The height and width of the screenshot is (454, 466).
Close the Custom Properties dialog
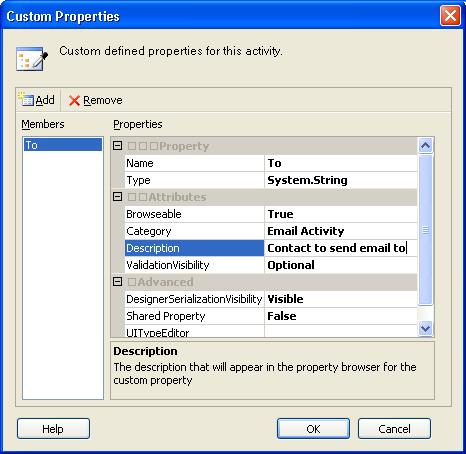(x=450, y=16)
